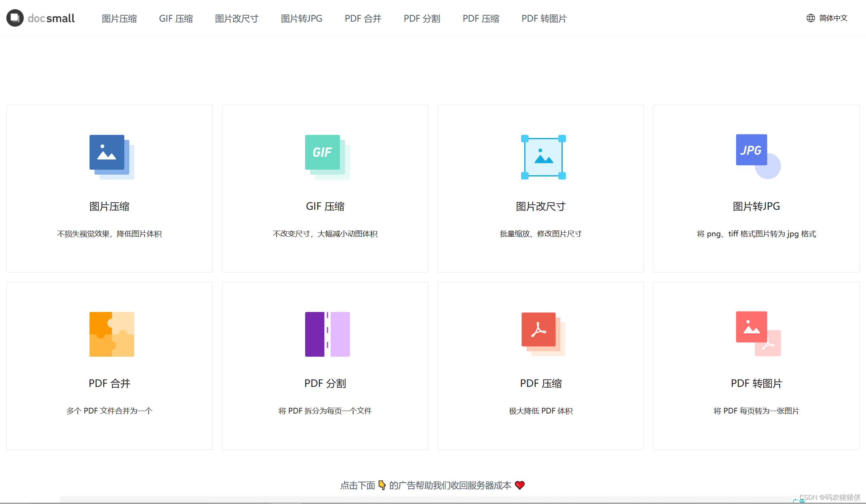Click the 图片转JPG card title

coord(756,206)
